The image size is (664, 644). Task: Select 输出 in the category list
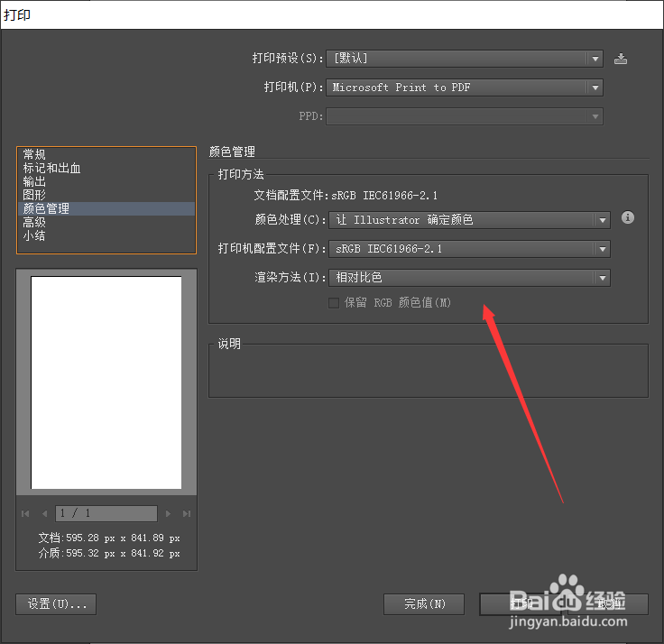coord(106,181)
